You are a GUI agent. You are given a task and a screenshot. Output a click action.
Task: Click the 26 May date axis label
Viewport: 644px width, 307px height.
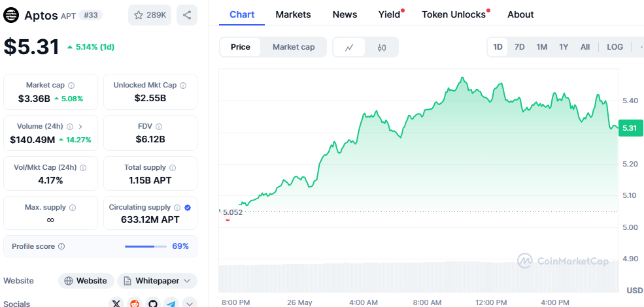coord(299,302)
